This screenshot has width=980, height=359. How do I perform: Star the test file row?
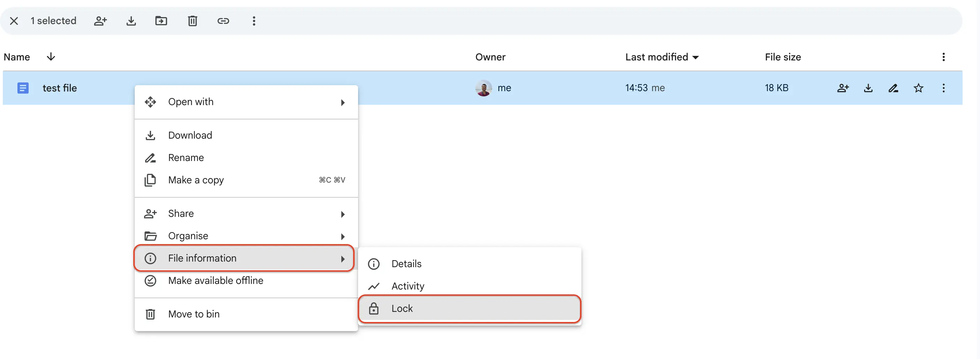tap(918, 88)
